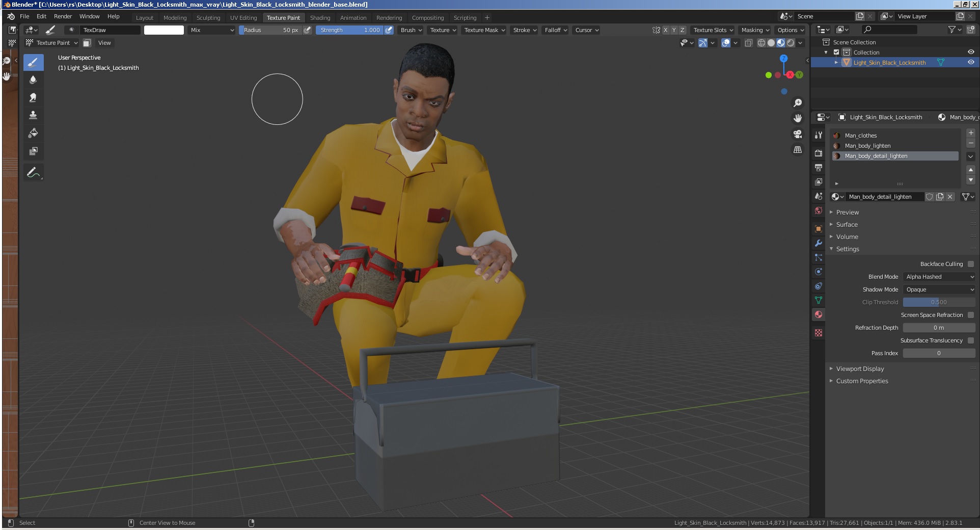The width and height of the screenshot is (980, 530).
Task: Open the Render properties tab
Action: coord(819,153)
